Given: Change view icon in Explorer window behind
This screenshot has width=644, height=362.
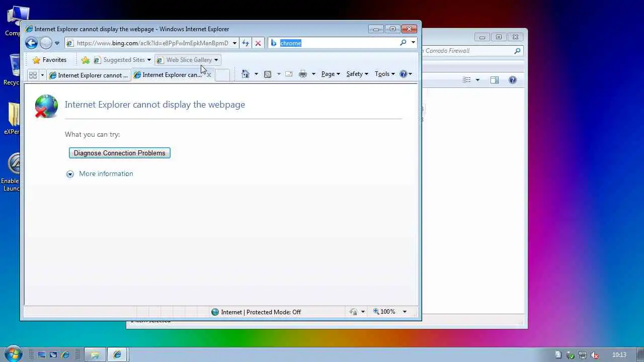Looking at the screenshot, I should click(467, 80).
